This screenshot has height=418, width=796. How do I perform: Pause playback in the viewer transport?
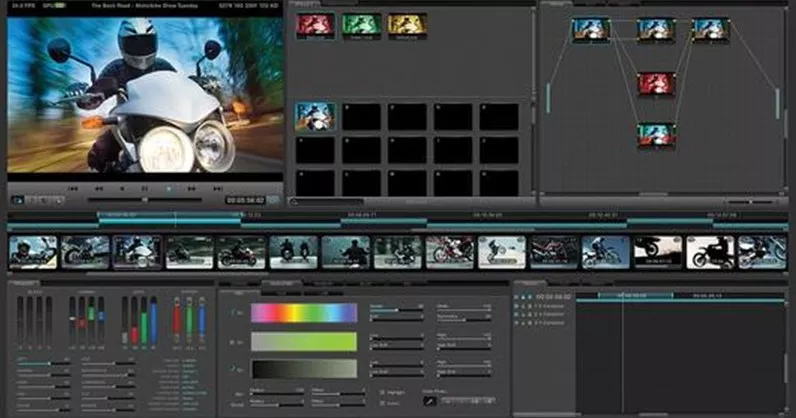coord(145,188)
